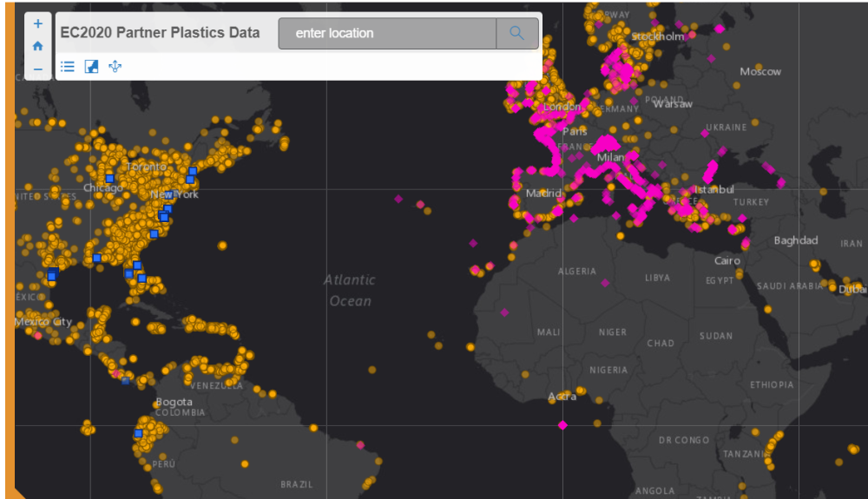
Task: Select the pink diamond marker south of Accra
Action: click(x=562, y=424)
